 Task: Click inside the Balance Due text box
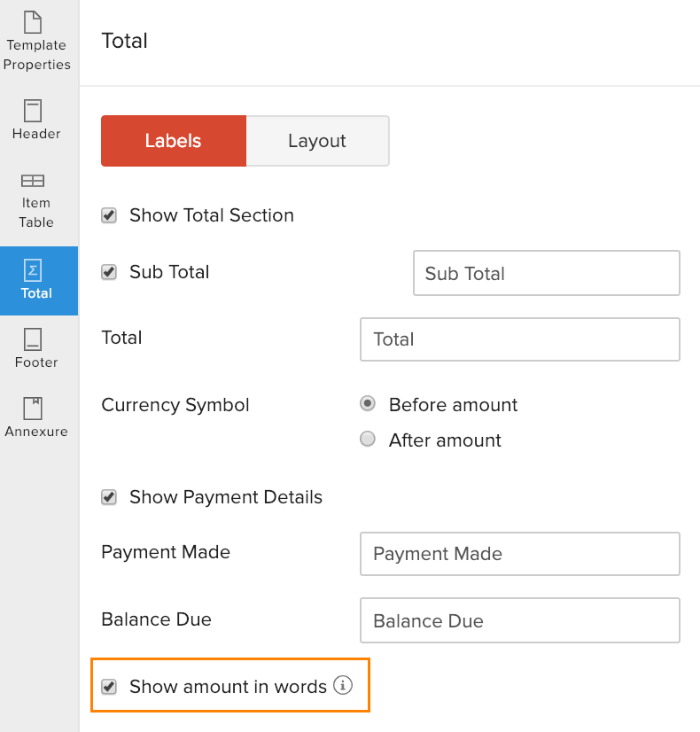tap(519, 620)
